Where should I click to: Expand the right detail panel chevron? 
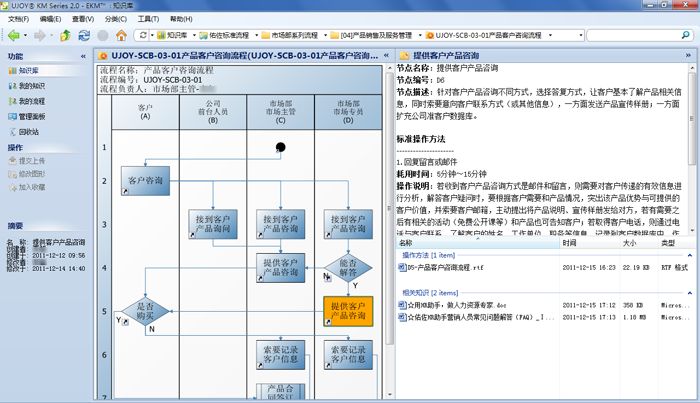tap(688, 56)
